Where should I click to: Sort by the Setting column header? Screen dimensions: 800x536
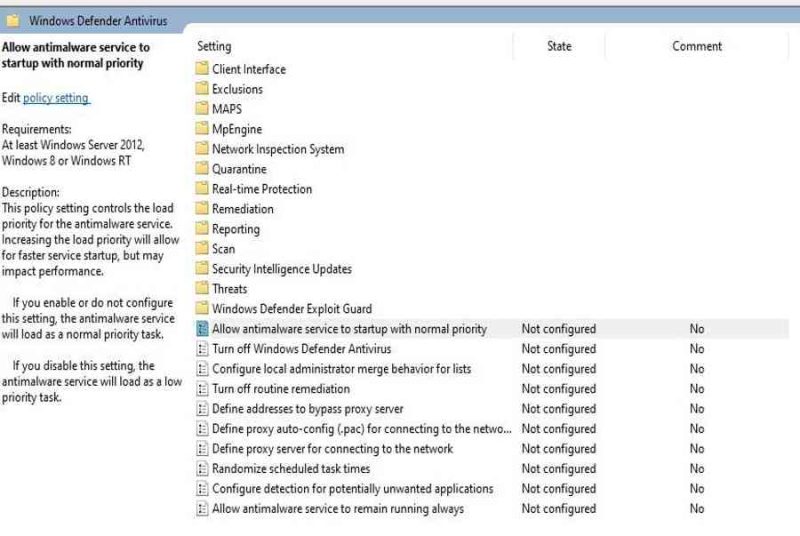click(x=214, y=46)
